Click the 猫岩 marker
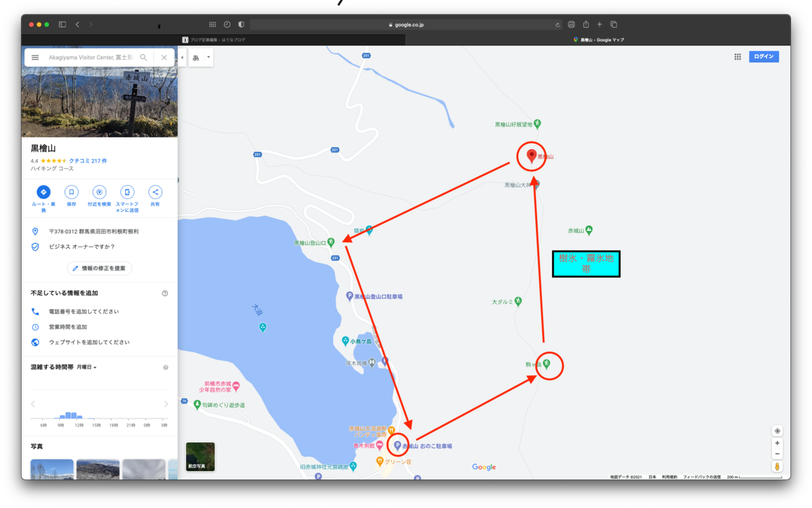The height and width of the screenshot is (508, 812). tap(369, 230)
